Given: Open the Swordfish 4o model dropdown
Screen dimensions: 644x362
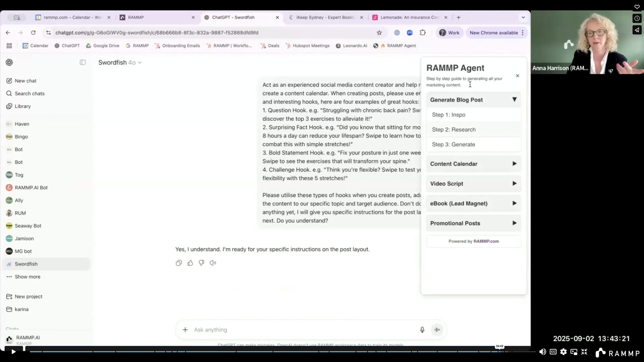Looking at the screenshot, I should pos(120,63).
